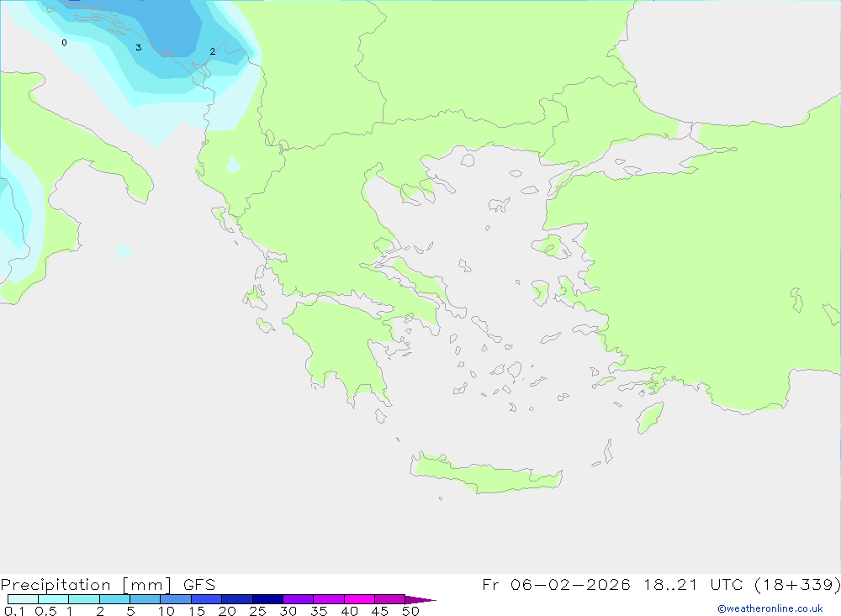Click the '50' legend scale value
Screen dimensions: 841x616
[411, 611]
